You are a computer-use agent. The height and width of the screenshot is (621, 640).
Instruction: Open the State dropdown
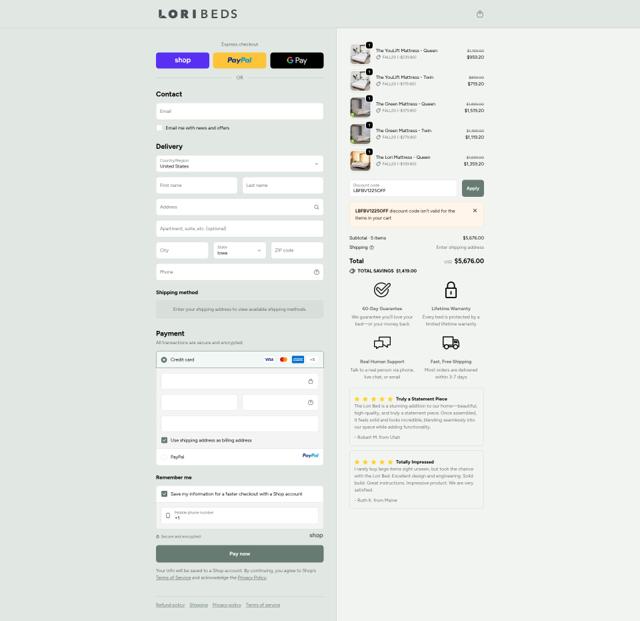coord(240,250)
